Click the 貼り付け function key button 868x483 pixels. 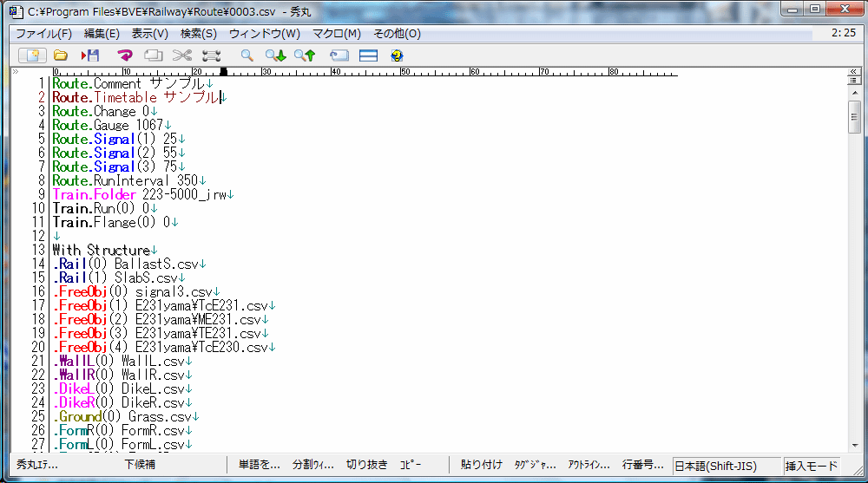tap(481, 465)
